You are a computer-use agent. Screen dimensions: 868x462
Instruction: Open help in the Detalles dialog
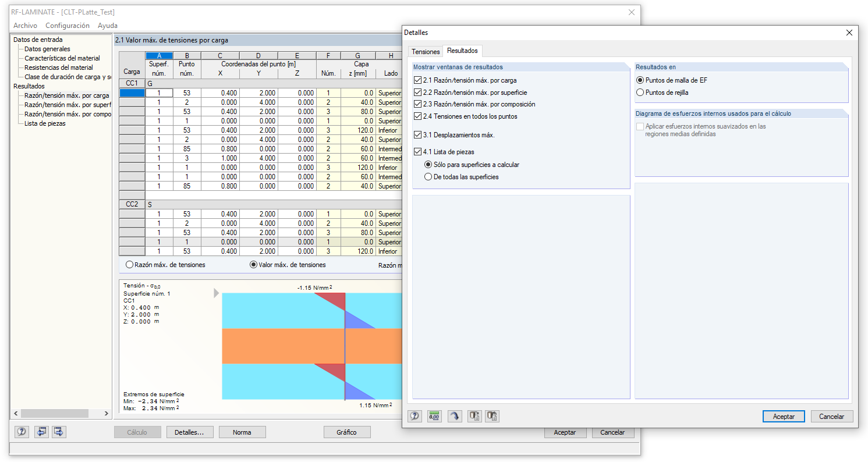[414, 416]
